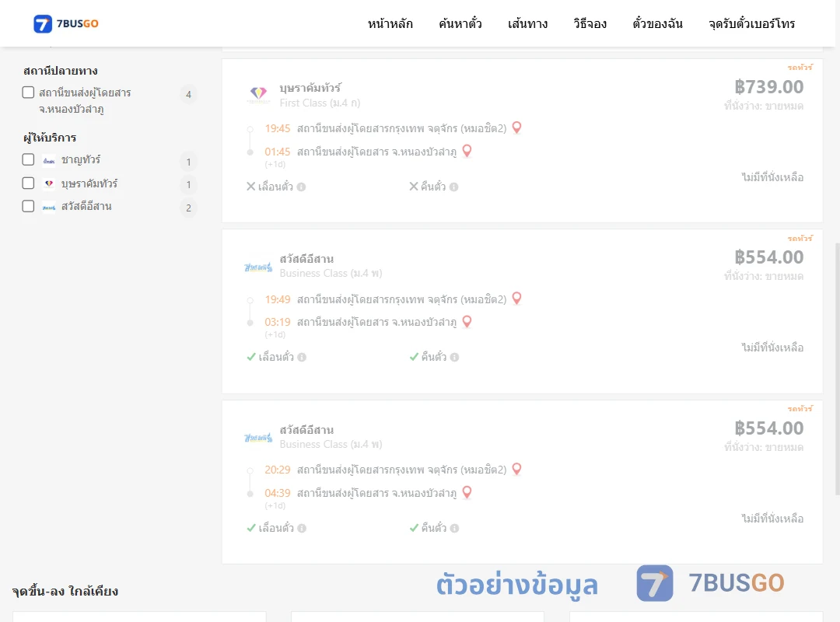This screenshot has width=840, height=622.
Task: Click map pin beside 01:45 arrival station
Action: [467, 151]
